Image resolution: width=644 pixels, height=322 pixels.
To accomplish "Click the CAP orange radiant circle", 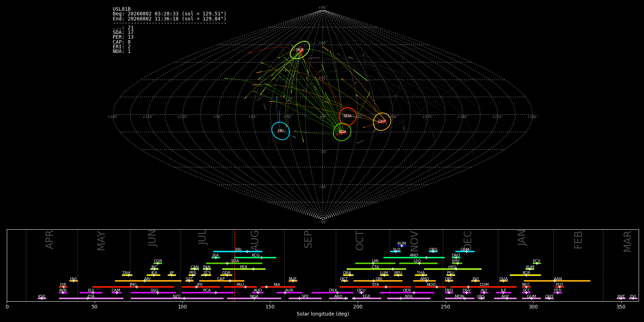I will [x=382, y=122].
